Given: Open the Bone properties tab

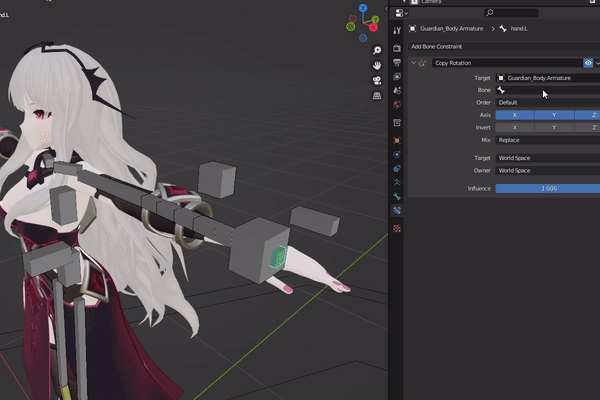Looking at the screenshot, I should (397, 197).
